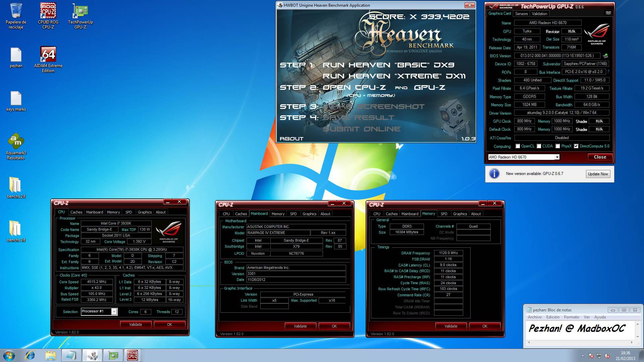
Task: Open Windows Explorer from the taskbar
Action: pos(51,355)
